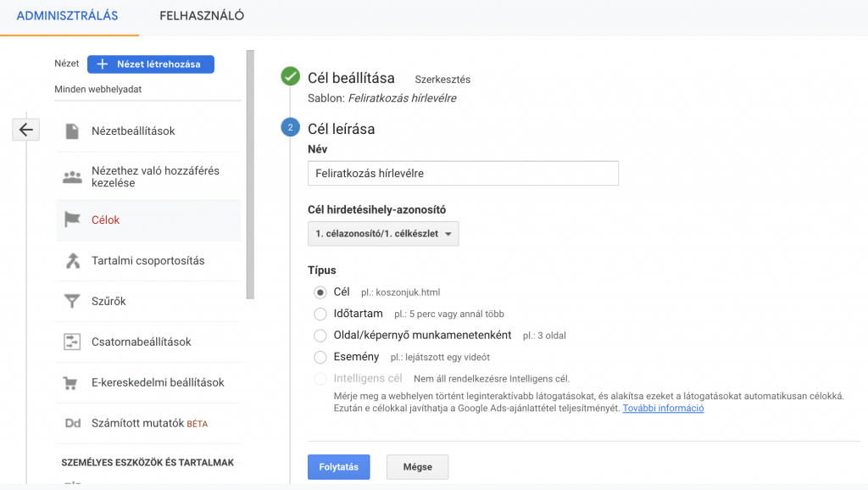Click SZEMÉLYES ESZKÖZÖK ÉS TARTALMAK heading
Image resolution: width=868 pixels, height=490 pixels.
147,462
